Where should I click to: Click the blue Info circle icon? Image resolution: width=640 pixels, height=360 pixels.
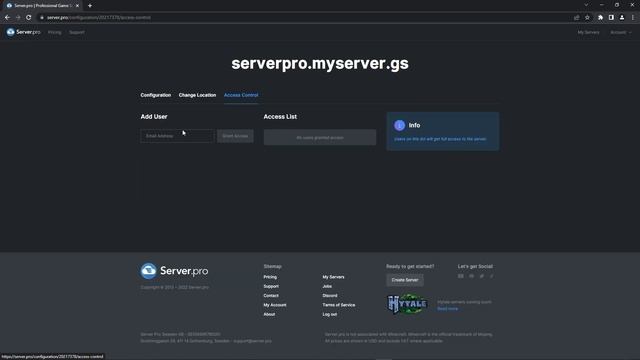tap(399, 125)
